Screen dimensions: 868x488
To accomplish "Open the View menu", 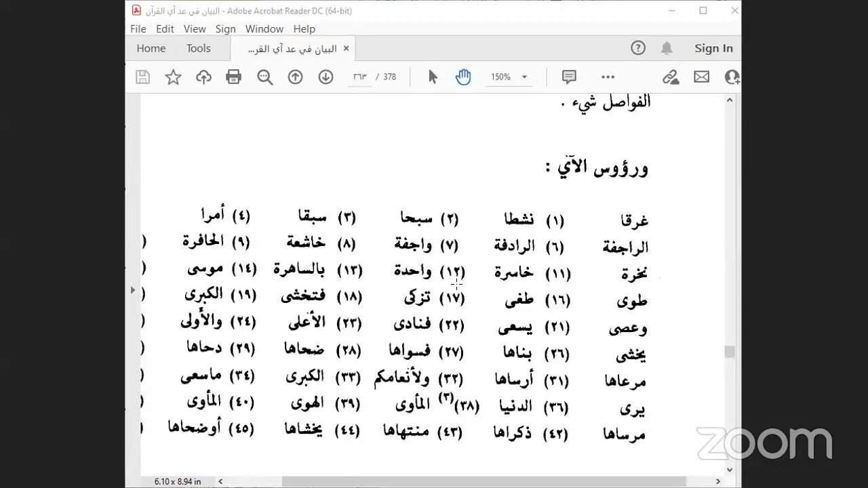I will 195,29.
